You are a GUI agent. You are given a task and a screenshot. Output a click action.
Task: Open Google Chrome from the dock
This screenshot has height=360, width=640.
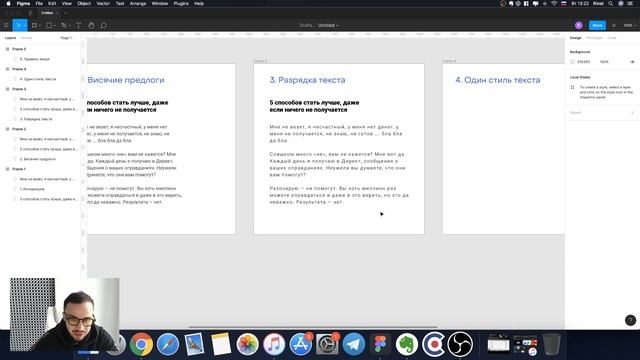[x=141, y=344]
